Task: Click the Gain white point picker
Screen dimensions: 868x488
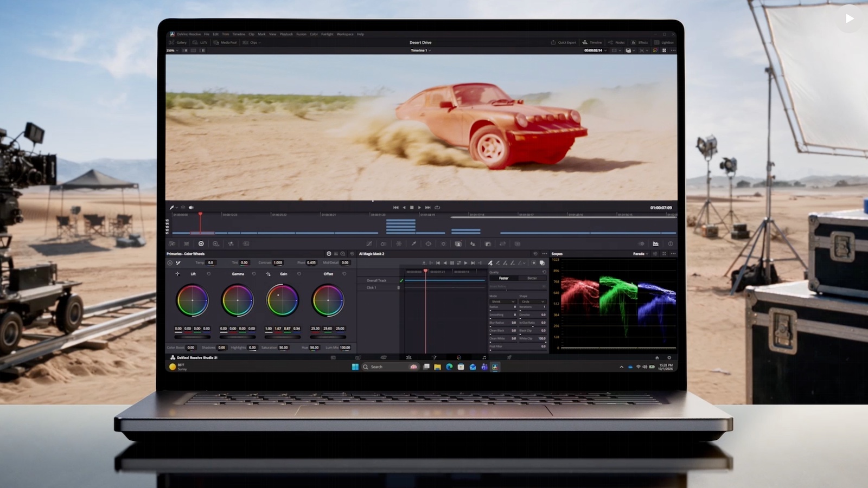Action: tap(268, 274)
